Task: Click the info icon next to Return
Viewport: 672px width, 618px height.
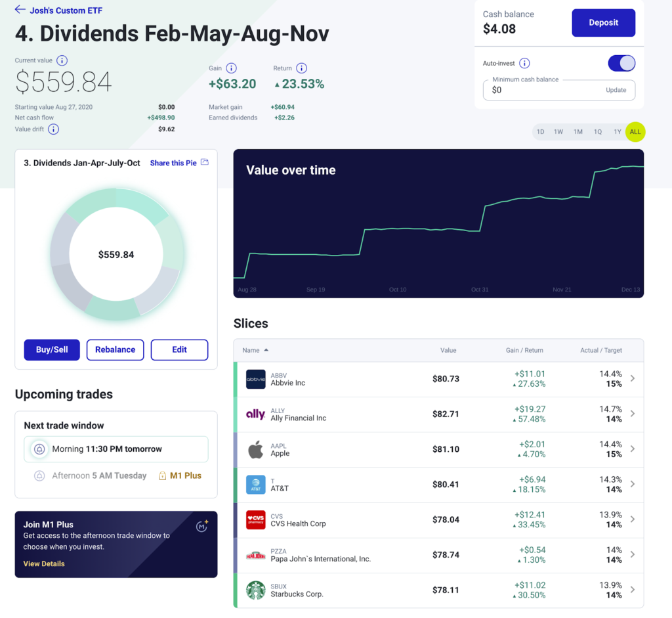Action: coord(301,68)
